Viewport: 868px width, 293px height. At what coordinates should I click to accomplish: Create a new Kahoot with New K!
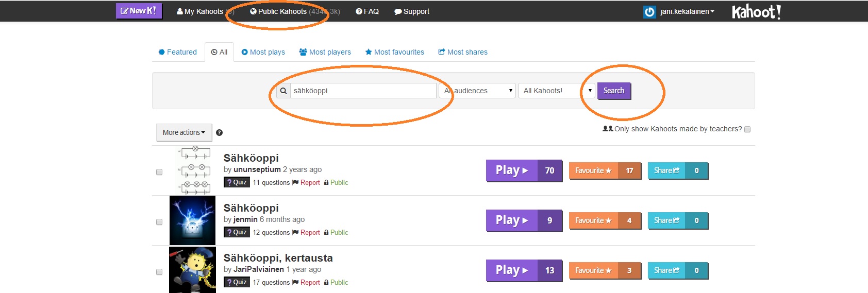139,11
